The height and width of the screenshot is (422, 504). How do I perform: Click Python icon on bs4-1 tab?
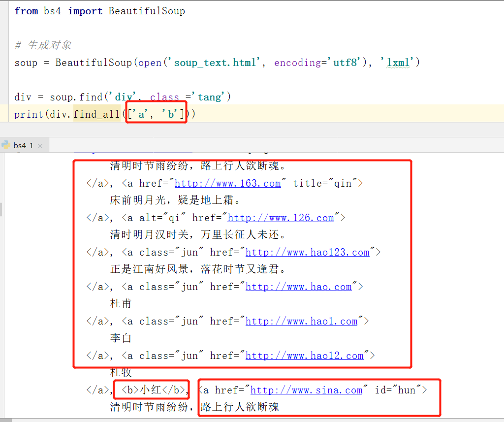pyautogui.click(x=6, y=145)
